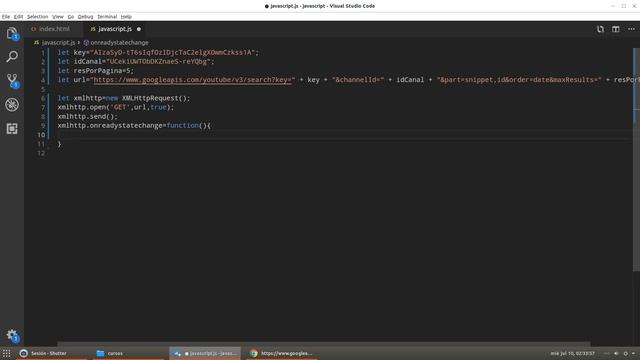640x360 pixels.
Task: Switch to cursos folder taskbar window
Action: (x=128, y=353)
